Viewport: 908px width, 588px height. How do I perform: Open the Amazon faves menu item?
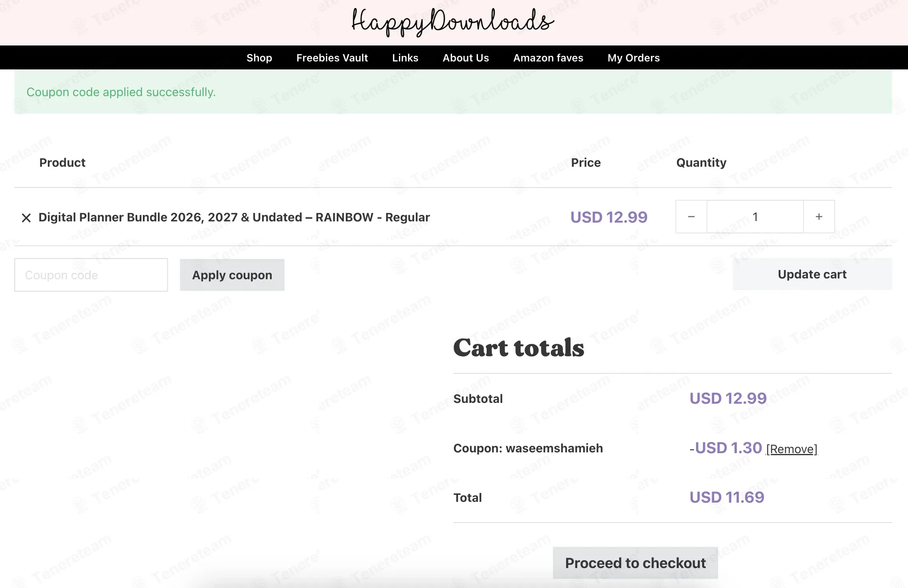pos(548,58)
